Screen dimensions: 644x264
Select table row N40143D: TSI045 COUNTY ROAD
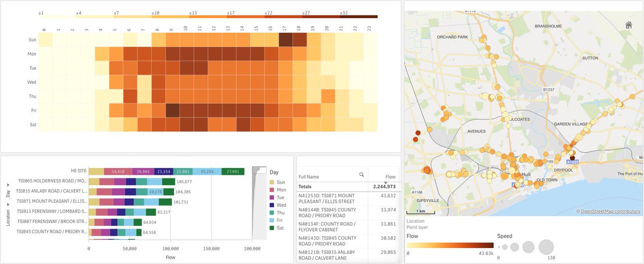pos(348,241)
